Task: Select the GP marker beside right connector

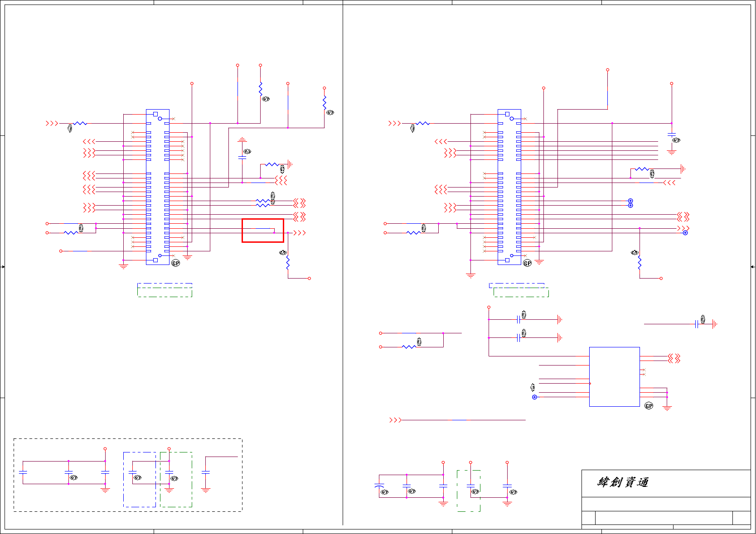Action: (x=528, y=263)
